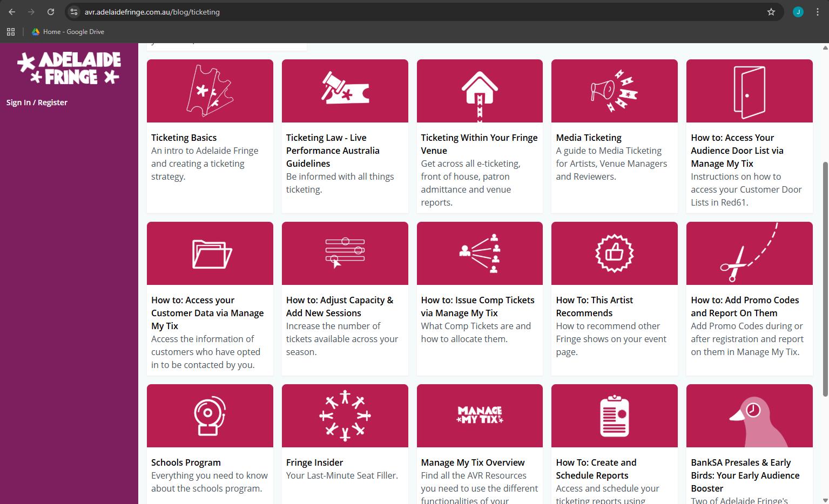Open How to: Add Promo Codes and Report

click(x=745, y=307)
